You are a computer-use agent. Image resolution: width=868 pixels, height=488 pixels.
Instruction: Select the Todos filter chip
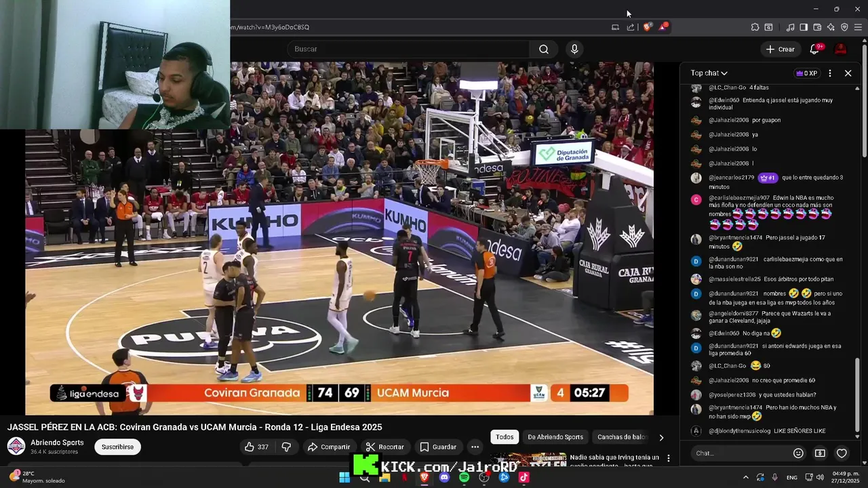coord(505,437)
